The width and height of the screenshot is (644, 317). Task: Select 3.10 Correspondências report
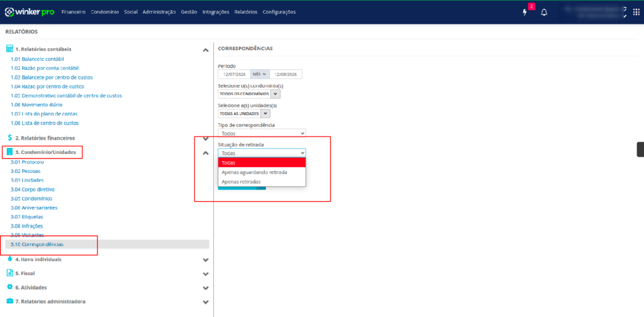(107, 244)
